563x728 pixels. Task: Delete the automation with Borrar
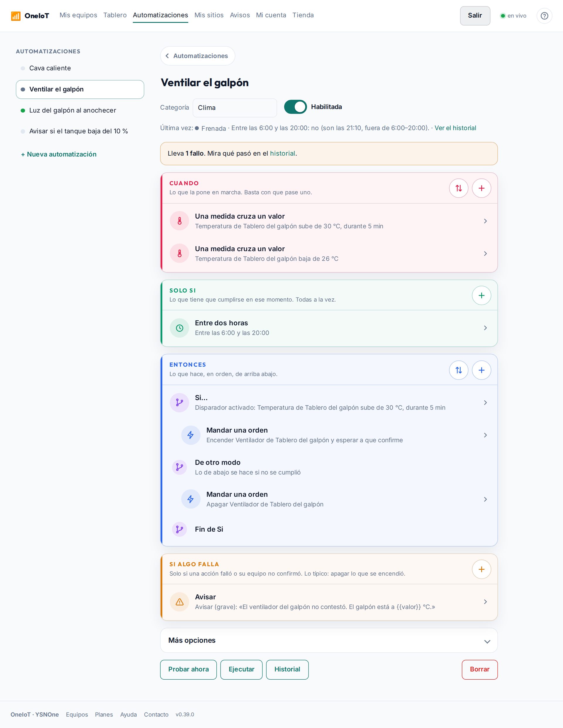[x=480, y=669]
